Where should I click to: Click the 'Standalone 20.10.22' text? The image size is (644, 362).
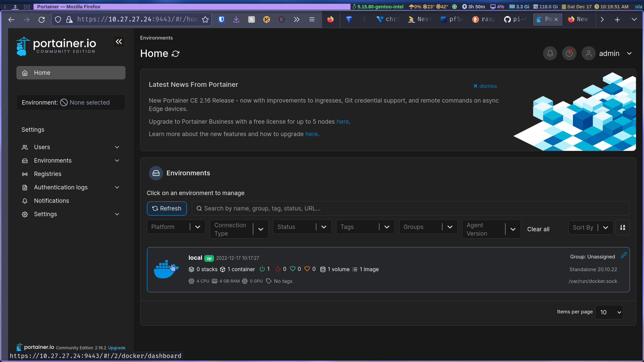point(593,269)
